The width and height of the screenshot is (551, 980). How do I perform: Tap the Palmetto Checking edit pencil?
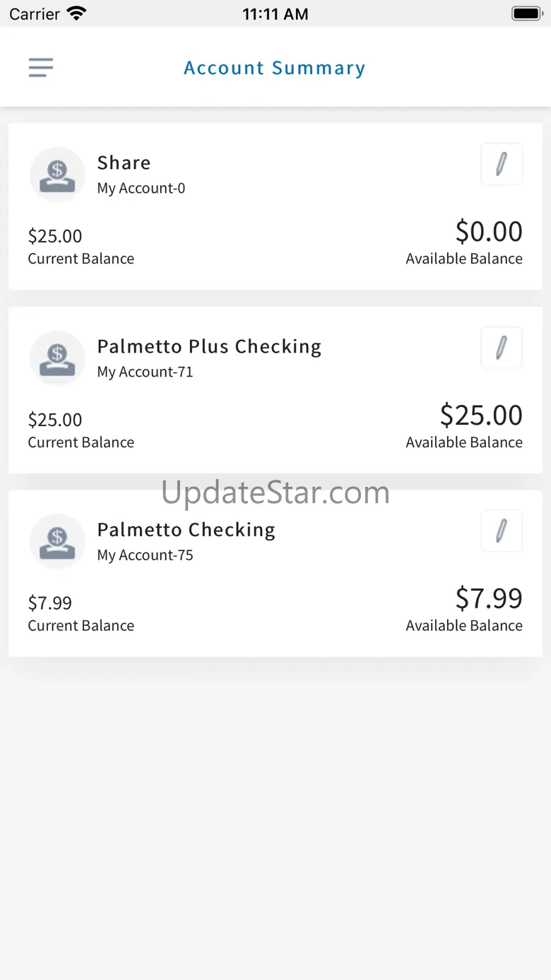502,531
